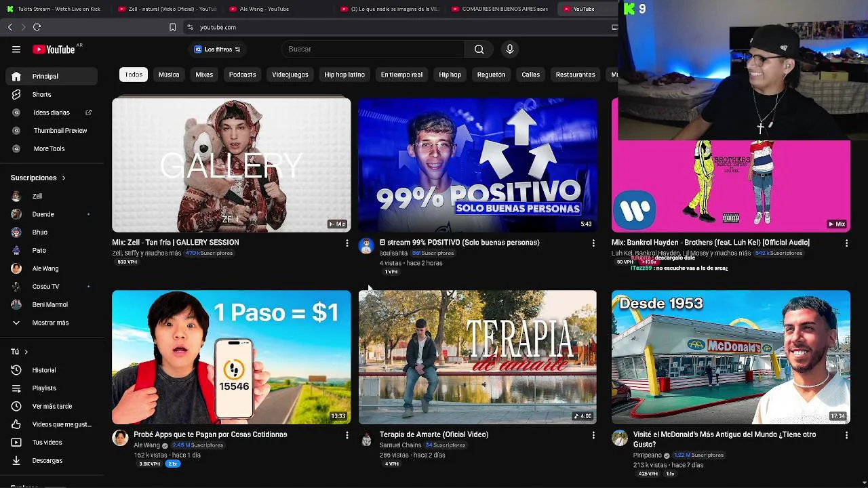Open options menu for Bankrol Hayden mix

point(846,243)
